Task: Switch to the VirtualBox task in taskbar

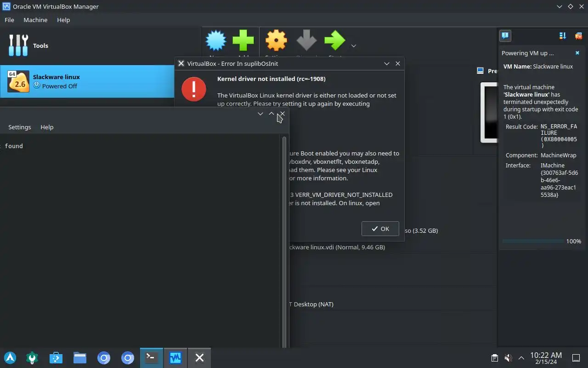Action: click(175, 358)
